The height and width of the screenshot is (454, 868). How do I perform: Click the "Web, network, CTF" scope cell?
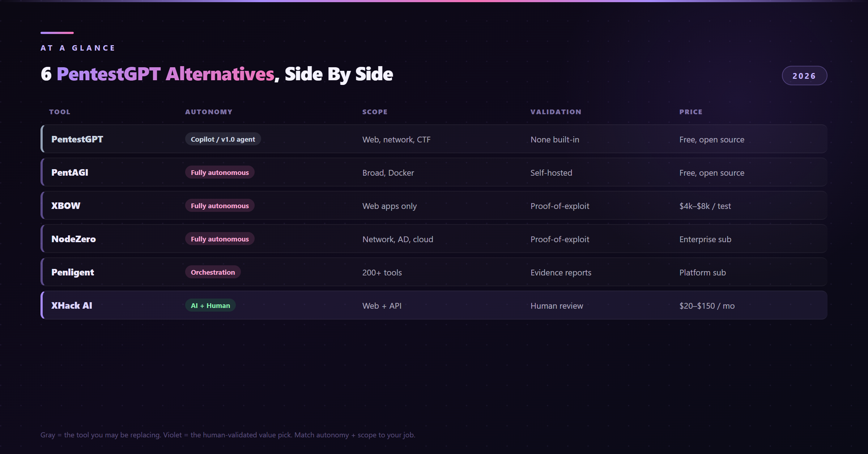tap(396, 140)
